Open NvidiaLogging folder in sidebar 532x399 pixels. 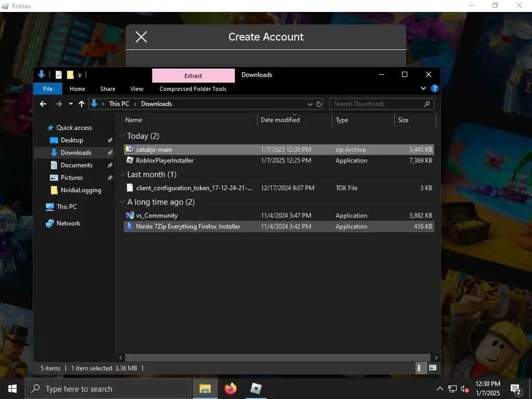pyautogui.click(x=81, y=190)
